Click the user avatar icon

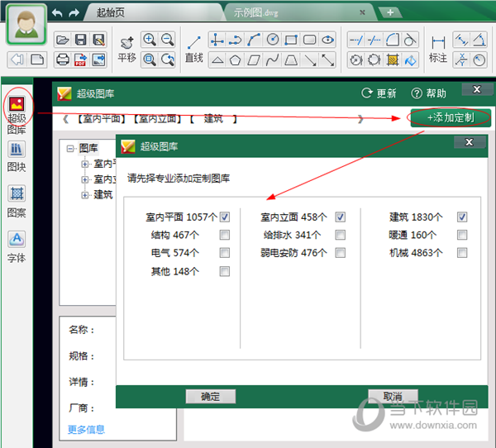[26, 24]
